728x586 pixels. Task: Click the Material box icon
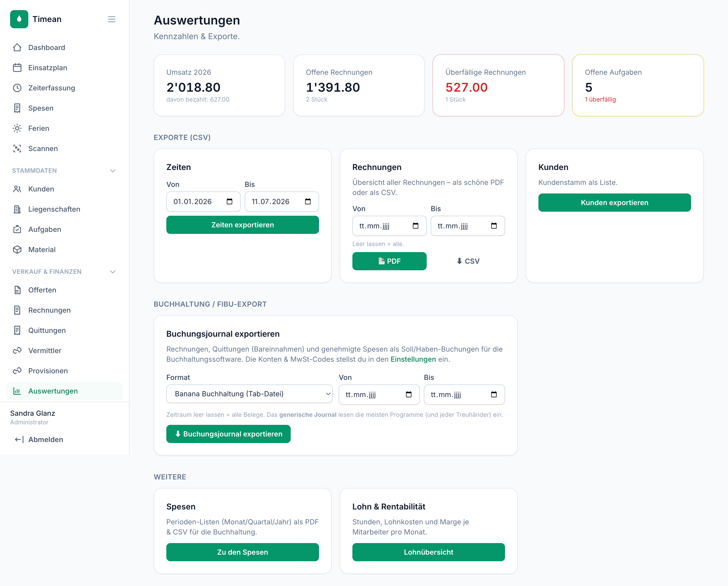point(17,250)
